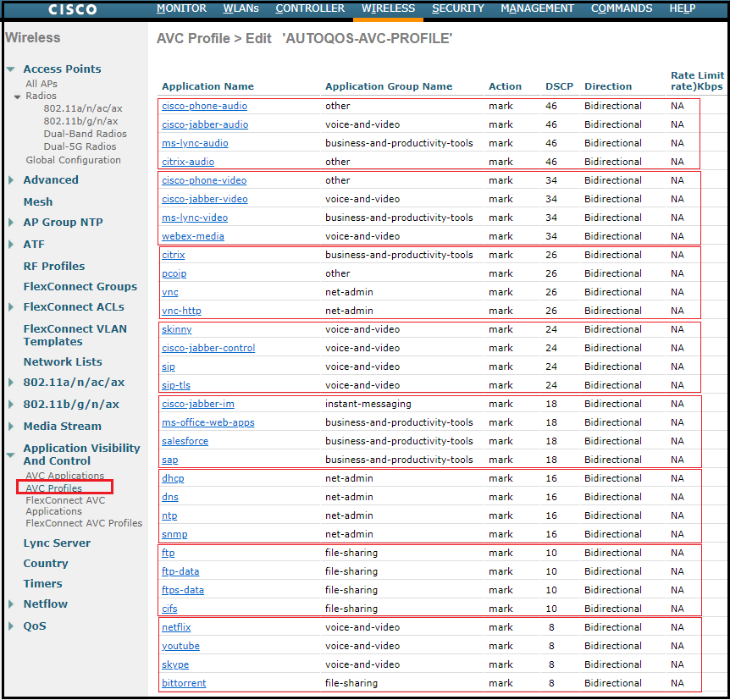730x700 pixels.
Task: Go to RF Profiles in sidebar
Action: (54, 266)
